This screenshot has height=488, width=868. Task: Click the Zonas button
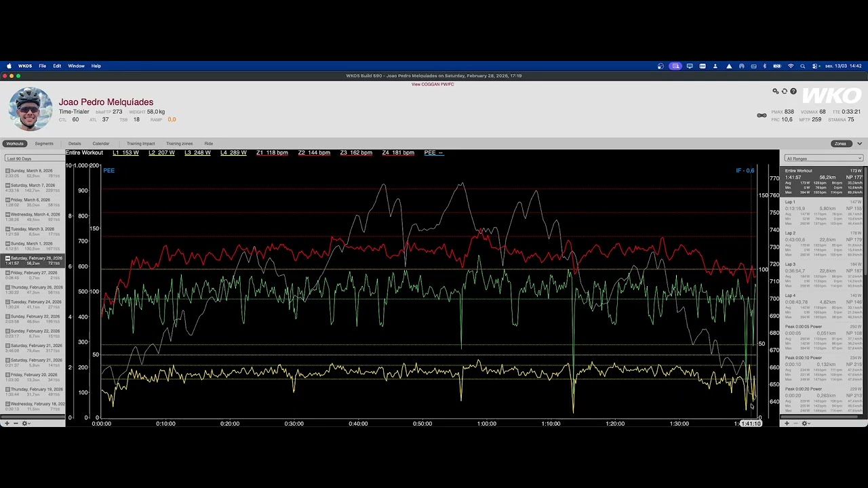pos(840,144)
